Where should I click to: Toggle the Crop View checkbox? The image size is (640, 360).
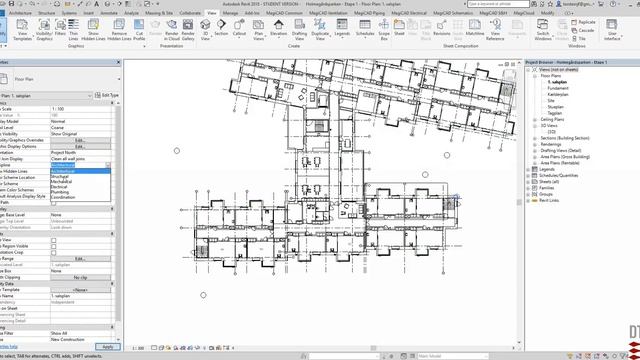pos(53,240)
